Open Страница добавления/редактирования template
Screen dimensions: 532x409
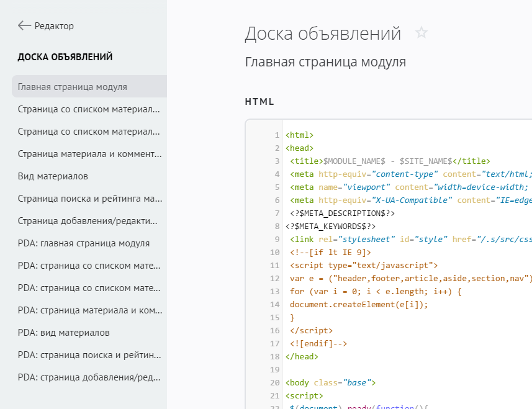(x=89, y=221)
